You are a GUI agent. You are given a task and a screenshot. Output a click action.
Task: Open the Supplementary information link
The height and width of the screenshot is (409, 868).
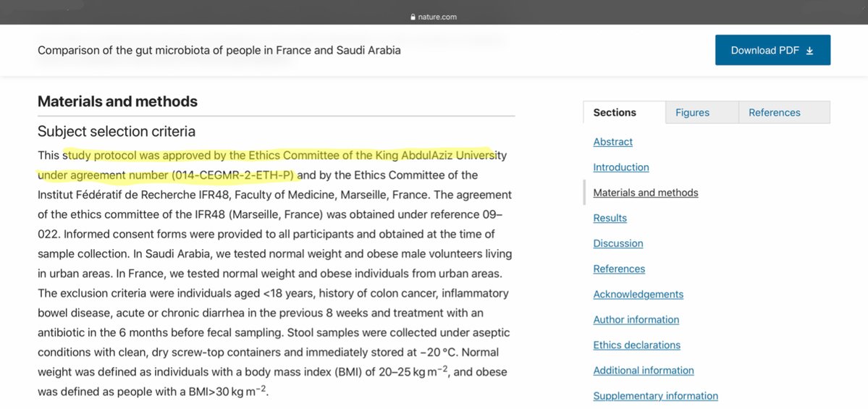[x=655, y=395]
